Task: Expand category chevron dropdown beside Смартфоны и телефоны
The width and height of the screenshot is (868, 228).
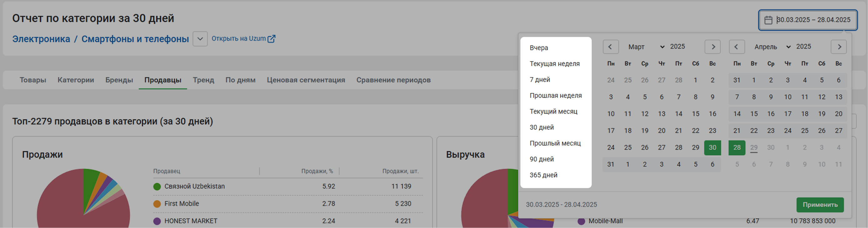Action: click(200, 39)
